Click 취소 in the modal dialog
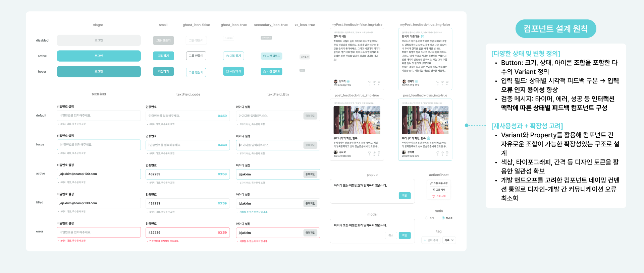The image size is (644, 273). click(x=391, y=235)
